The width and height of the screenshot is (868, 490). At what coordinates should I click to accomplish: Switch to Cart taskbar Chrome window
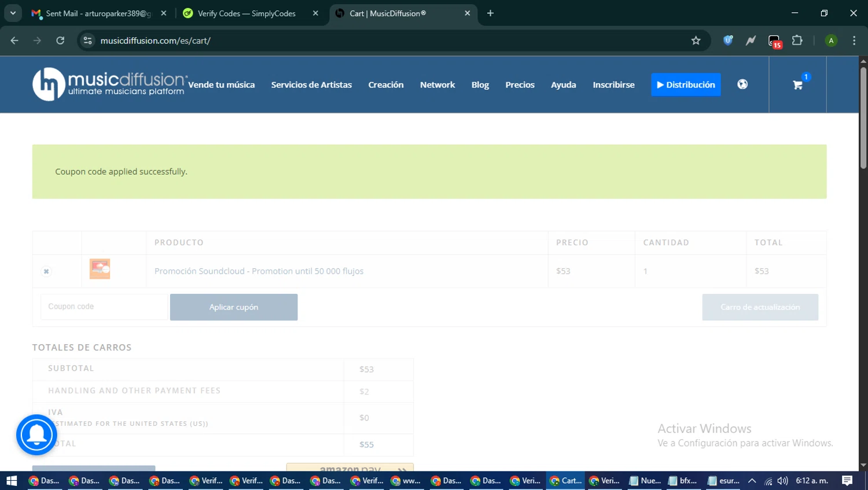(x=565, y=481)
